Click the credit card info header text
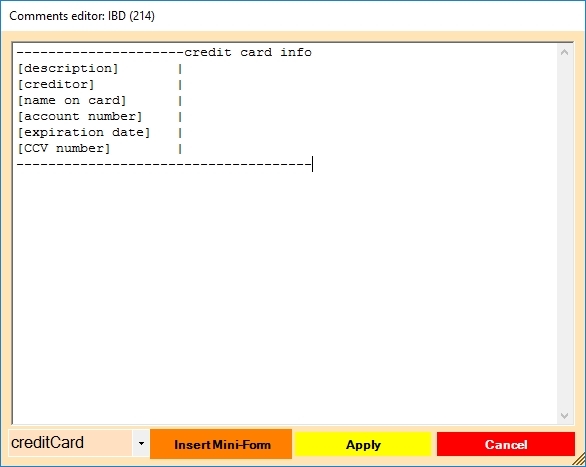Image resolution: width=586 pixels, height=467 pixels. click(x=248, y=52)
